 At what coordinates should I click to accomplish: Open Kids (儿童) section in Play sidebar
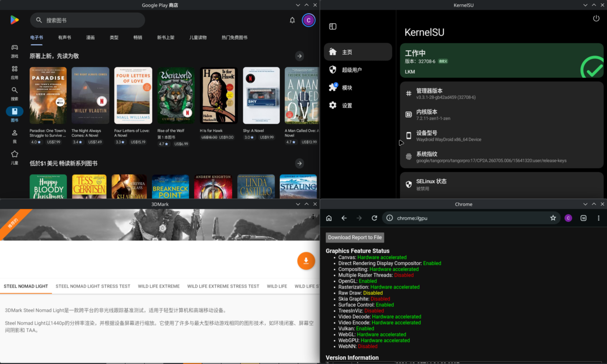pos(15,157)
